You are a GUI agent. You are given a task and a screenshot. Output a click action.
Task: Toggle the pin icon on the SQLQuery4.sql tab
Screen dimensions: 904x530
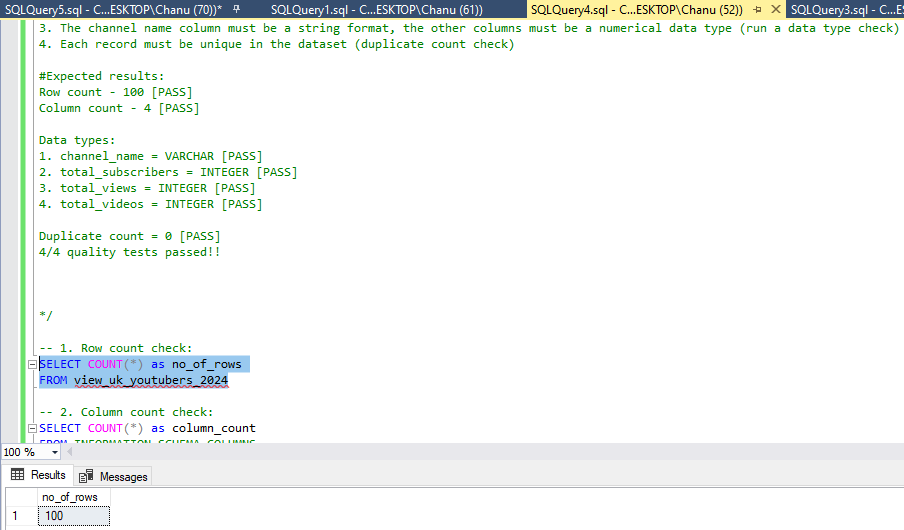[758, 9]
